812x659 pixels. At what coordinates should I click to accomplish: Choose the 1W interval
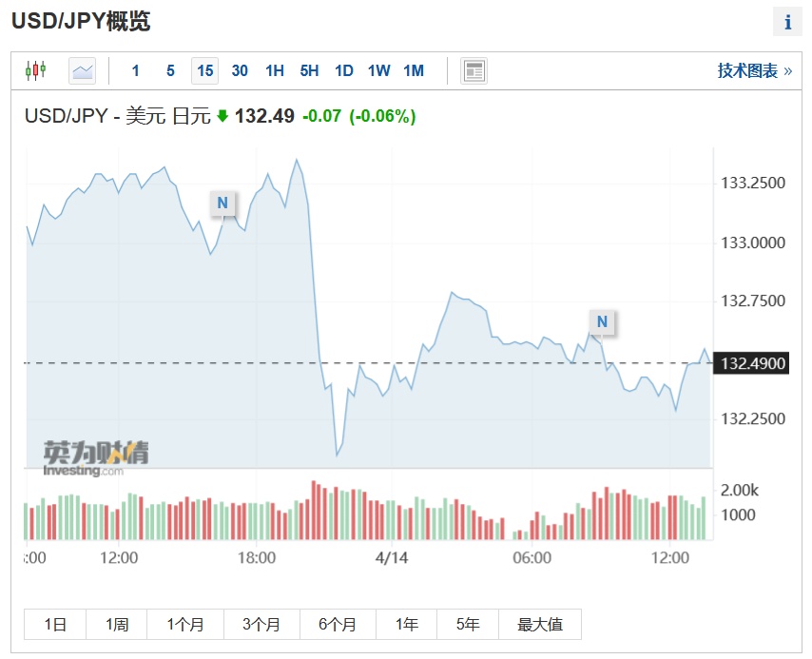(378, 70)
